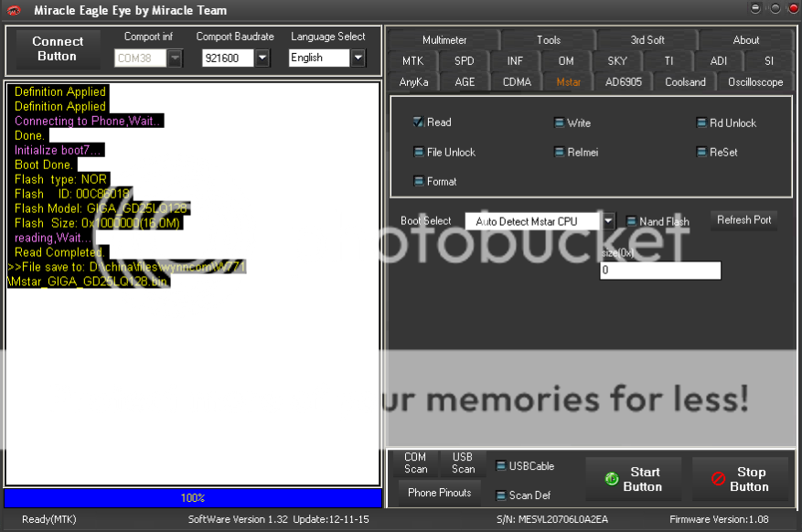Click the Start Button label

[x=643, y=479]
